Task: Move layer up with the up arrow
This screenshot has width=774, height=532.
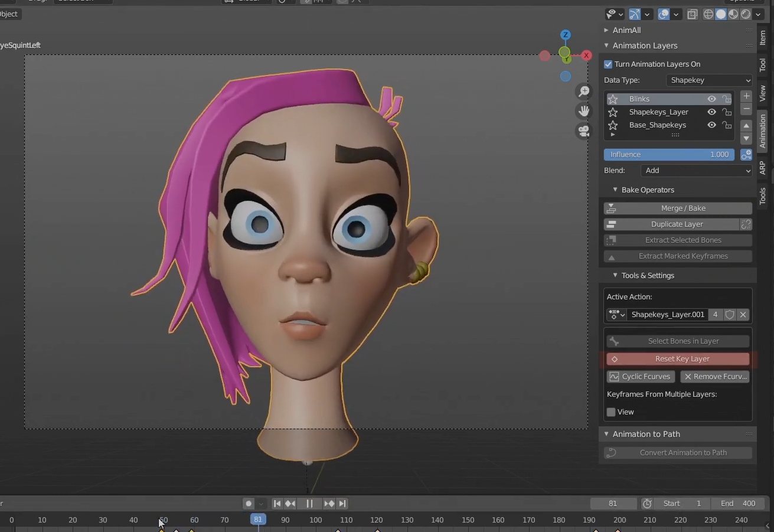Action: pos(746,126)
